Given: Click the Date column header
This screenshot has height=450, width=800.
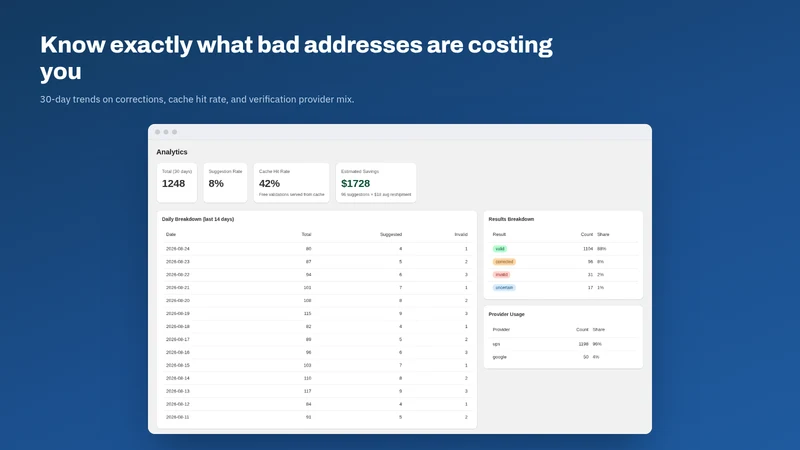Looking at the screenshot, I should coord(170,235).
